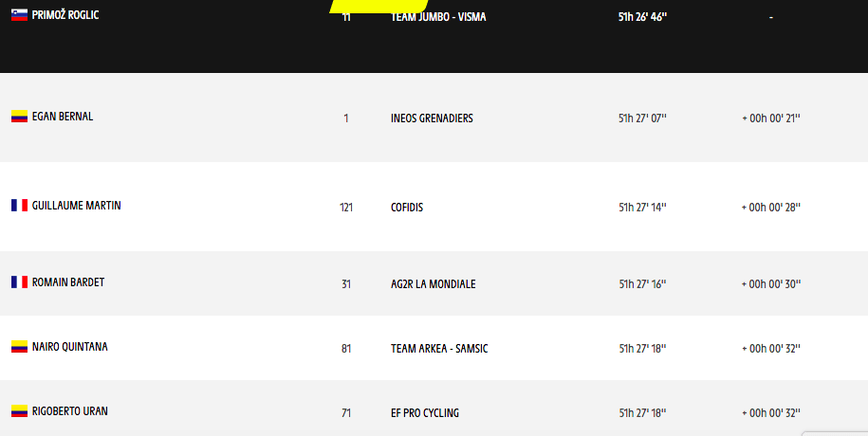
Task: Open the Cofidis team link
Action: (407, 208)
